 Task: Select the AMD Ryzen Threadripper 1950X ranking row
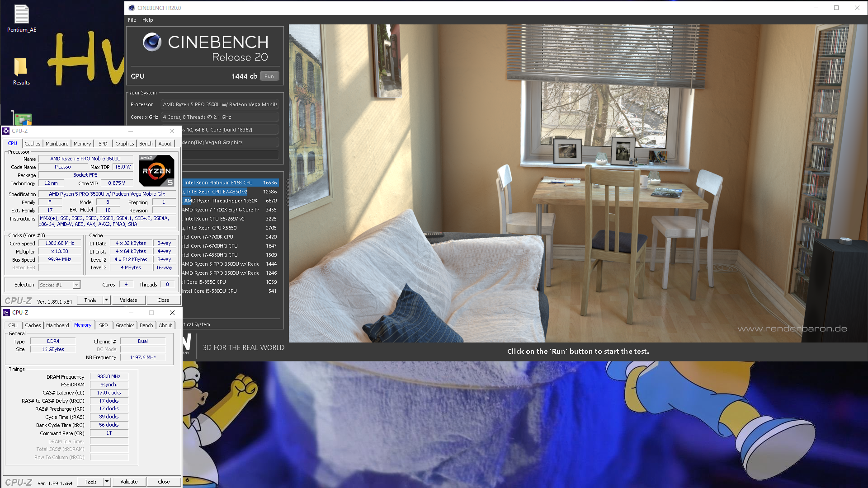[x=230, y=201]
